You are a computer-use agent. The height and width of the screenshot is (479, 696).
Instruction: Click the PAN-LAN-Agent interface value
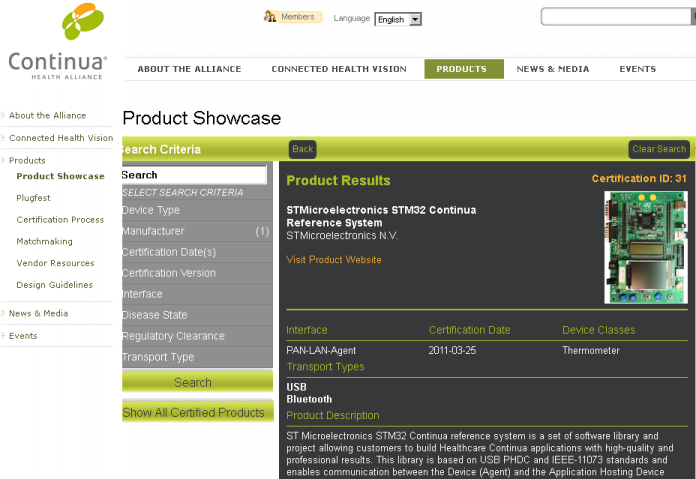coord(321,351)
